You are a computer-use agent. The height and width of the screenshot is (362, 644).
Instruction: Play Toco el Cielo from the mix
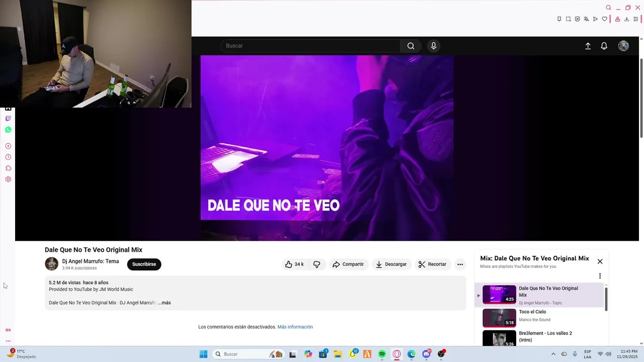coord(539,318)
